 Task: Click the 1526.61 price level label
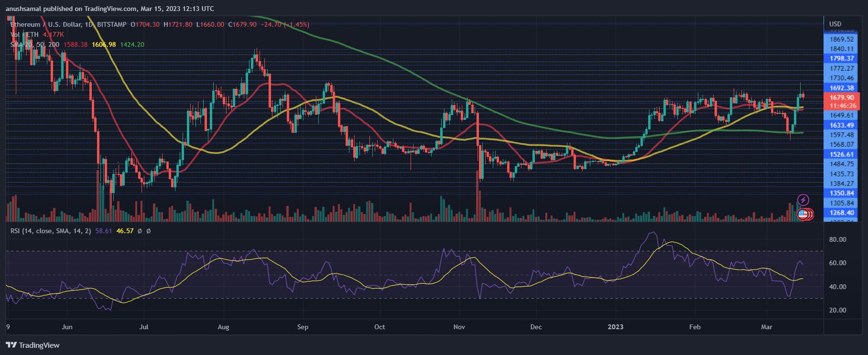841,154
